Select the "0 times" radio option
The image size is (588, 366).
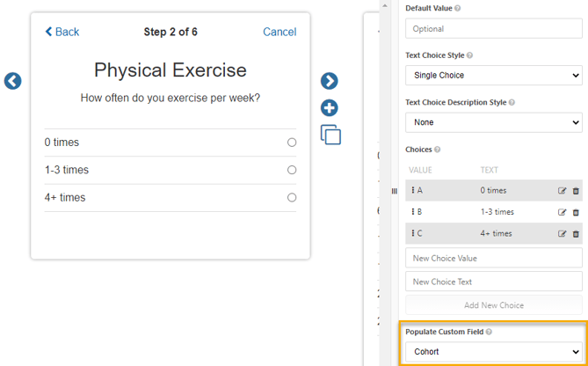(x=292, y=143)
